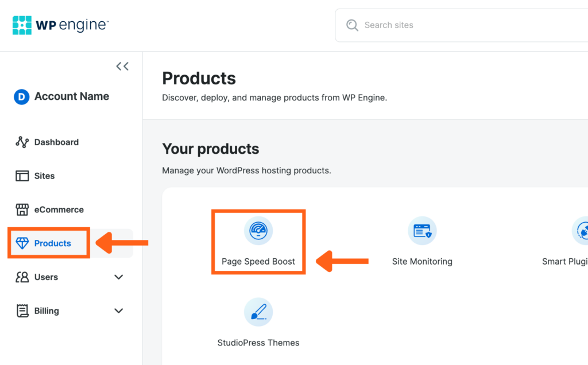Screen dimensions: 588x365
Task: Click the WP Engine logo
Action: click(60, 25)
